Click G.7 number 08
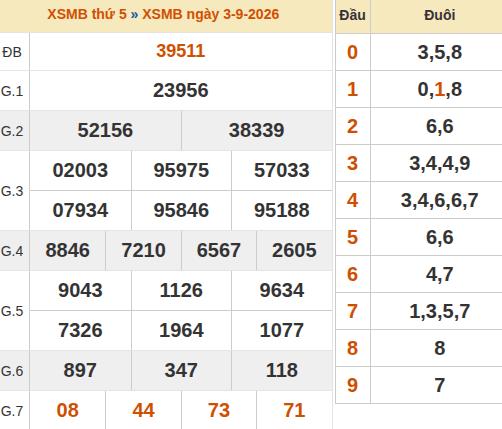 (68, 410)
